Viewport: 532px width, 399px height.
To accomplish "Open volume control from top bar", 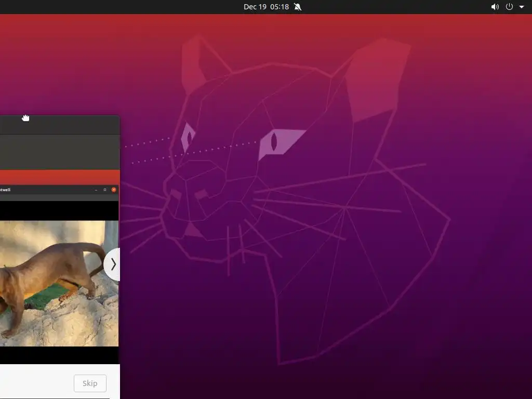I will click(x=495, y=7).
